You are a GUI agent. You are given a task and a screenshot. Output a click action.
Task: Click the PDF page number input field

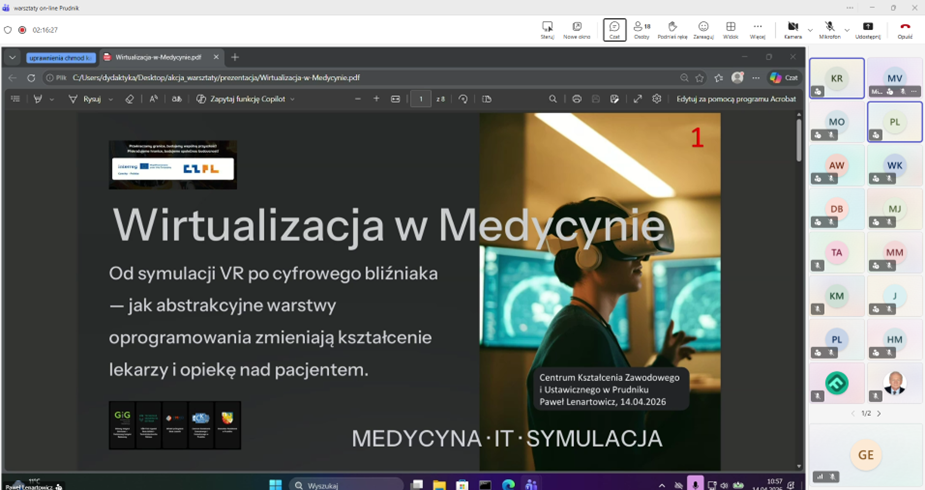[x=421, y=99]
